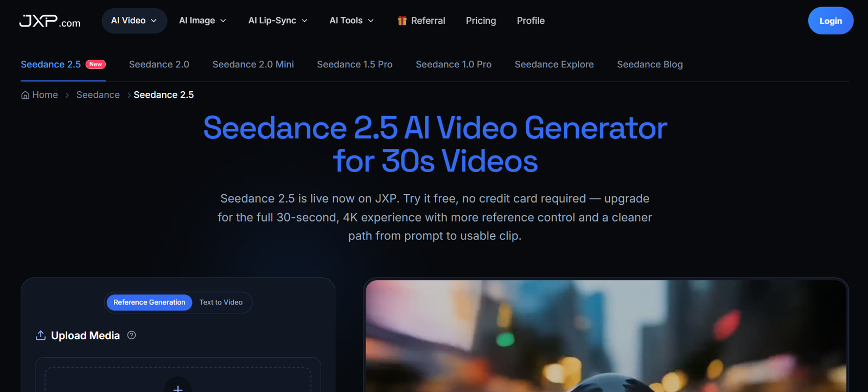Click the preview video thumbnail
Viewport: 868px width, 392px height.
606,336
